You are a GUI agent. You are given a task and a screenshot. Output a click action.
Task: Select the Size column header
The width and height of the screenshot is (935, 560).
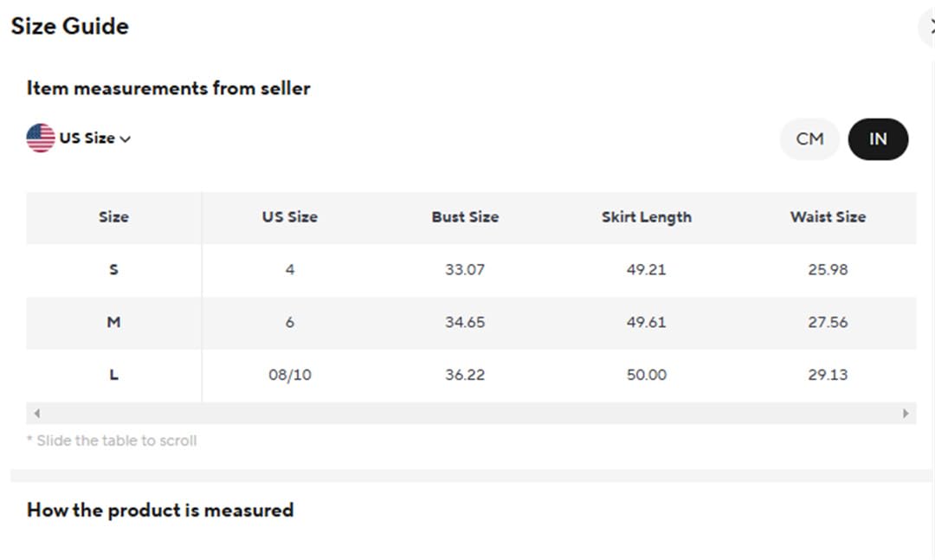tap(113, 217)
